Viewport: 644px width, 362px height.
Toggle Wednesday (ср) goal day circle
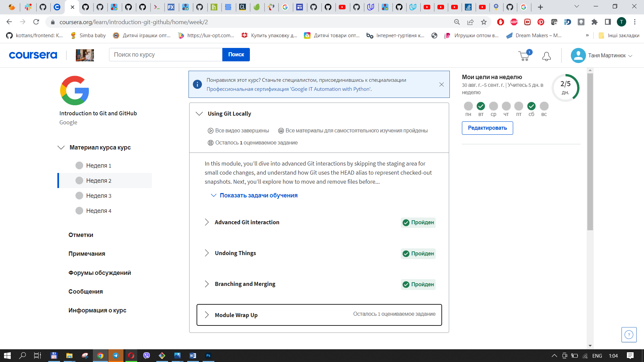tap(493, 106)
